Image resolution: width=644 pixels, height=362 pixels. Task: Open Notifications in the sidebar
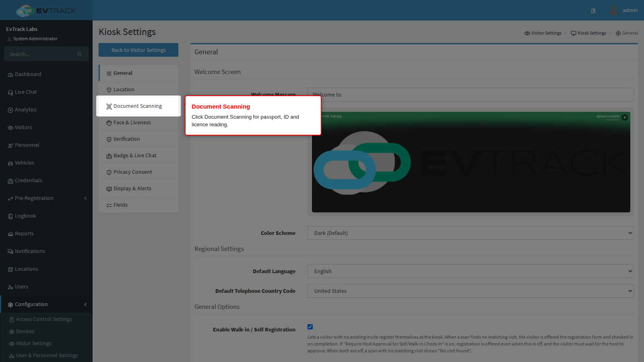click(46, 251)
